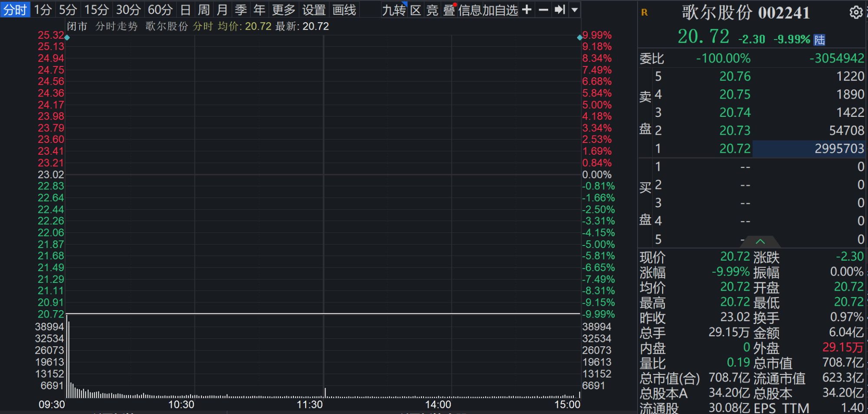Click the 25.32 upper-limit price axis label
The image size is (868, 414).
[x=51, y=35]
